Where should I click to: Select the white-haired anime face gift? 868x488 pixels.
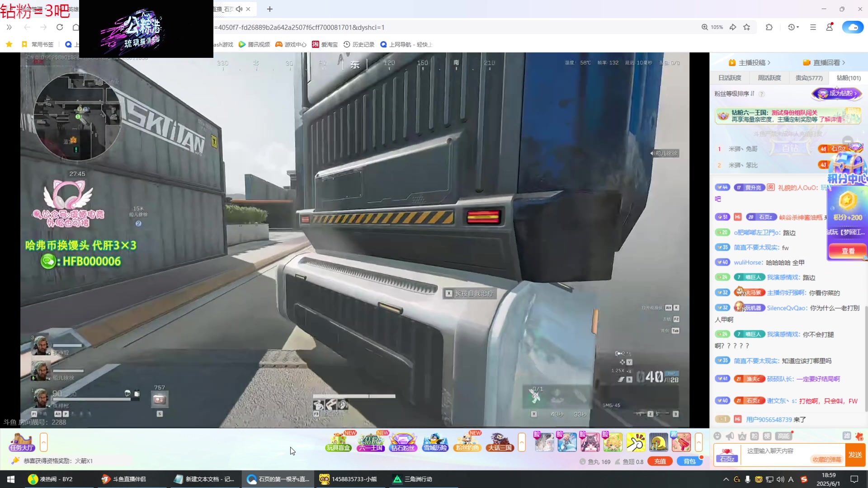(x=544, y=442)
